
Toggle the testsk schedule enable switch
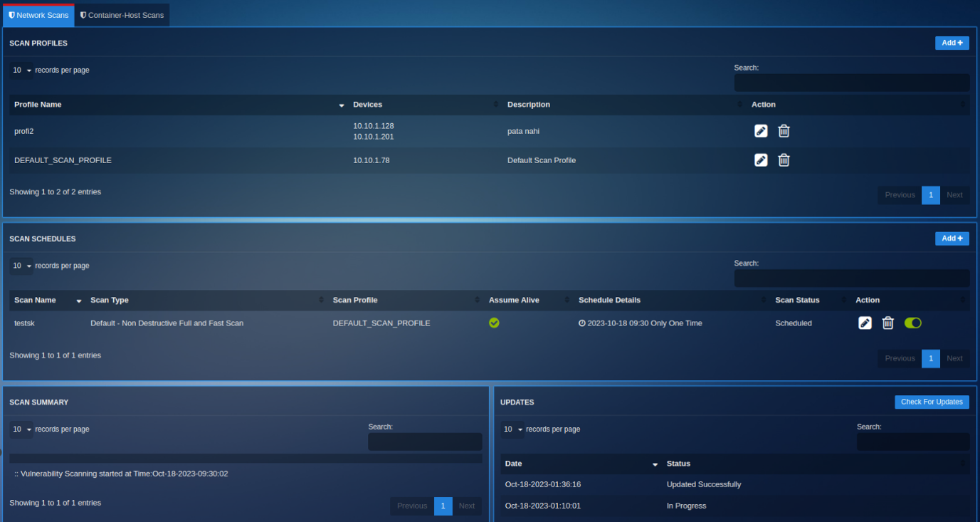pyautogui.click(x=912, y=323)
